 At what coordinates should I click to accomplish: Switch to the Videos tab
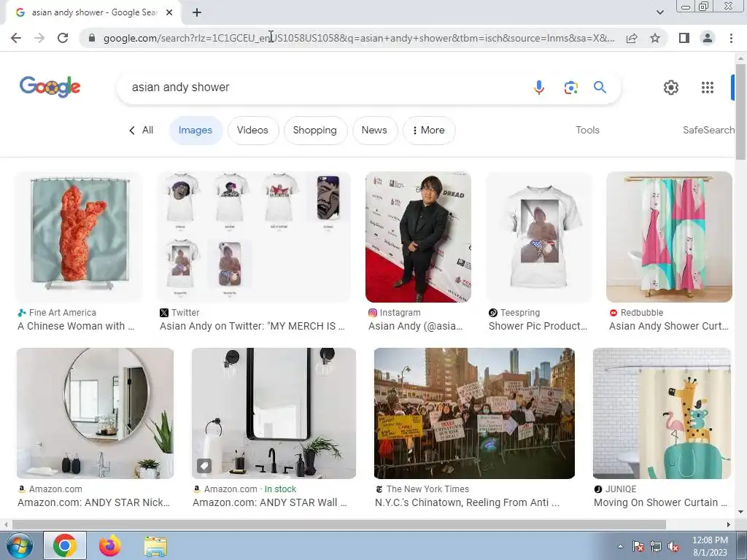252,130
